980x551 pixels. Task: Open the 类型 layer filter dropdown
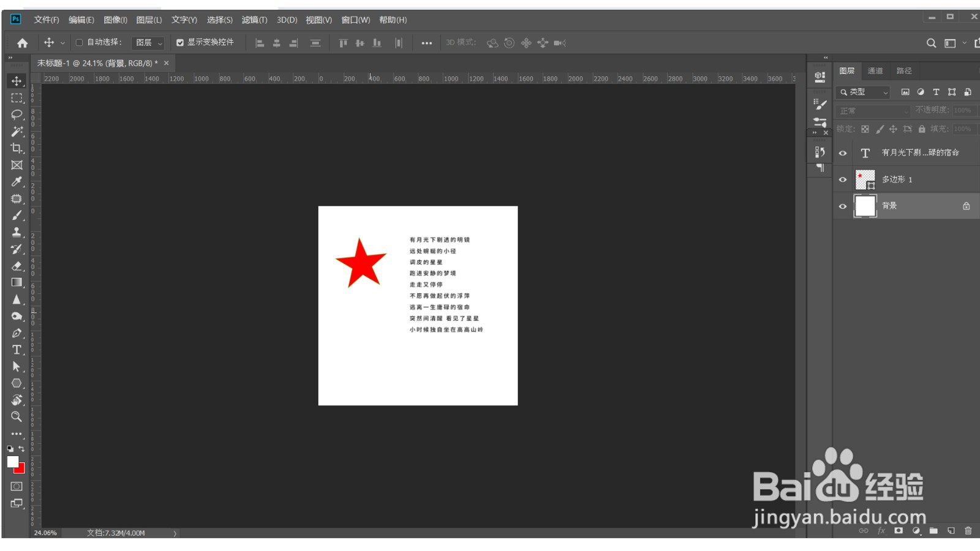point(864,92)
